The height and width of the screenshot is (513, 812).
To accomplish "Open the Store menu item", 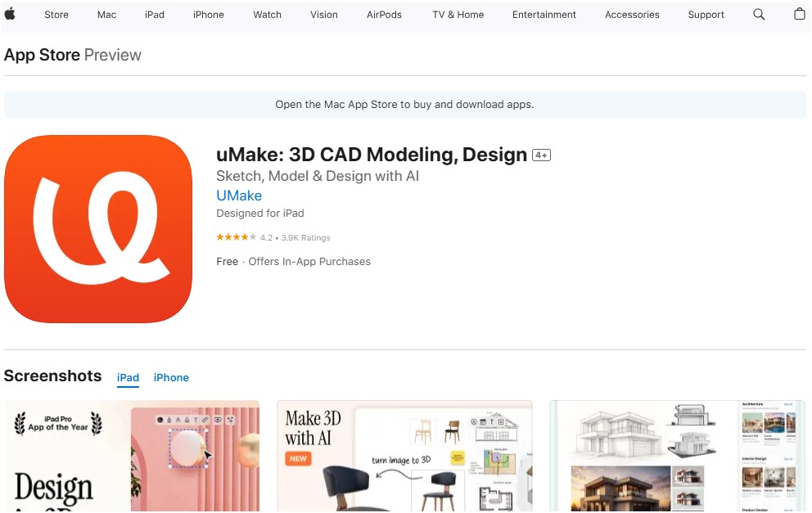I will tap(56, 15).
